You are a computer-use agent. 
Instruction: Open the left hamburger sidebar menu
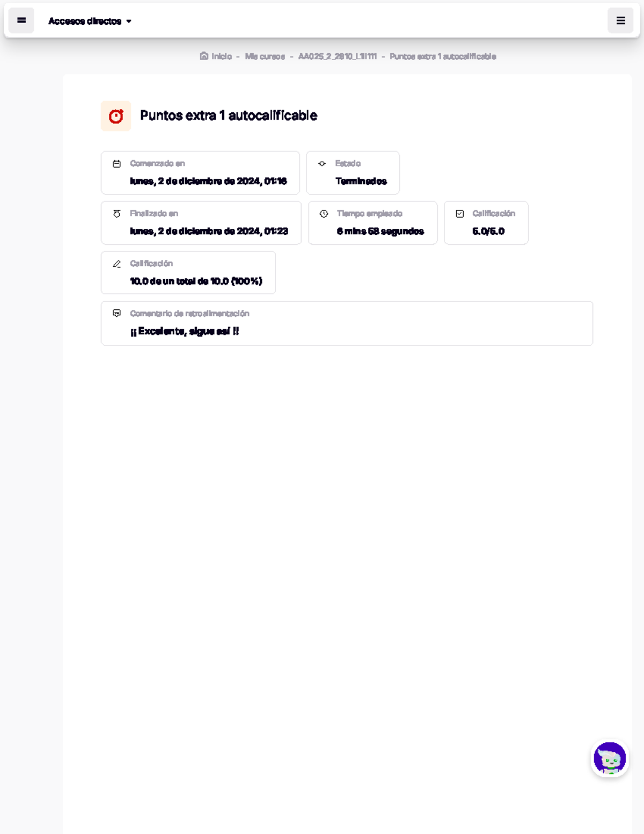(21, 20)
